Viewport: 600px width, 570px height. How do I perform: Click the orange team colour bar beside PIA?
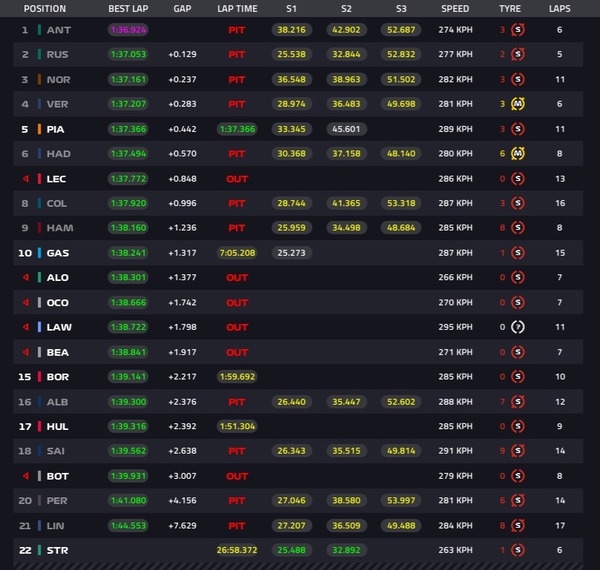39,129
